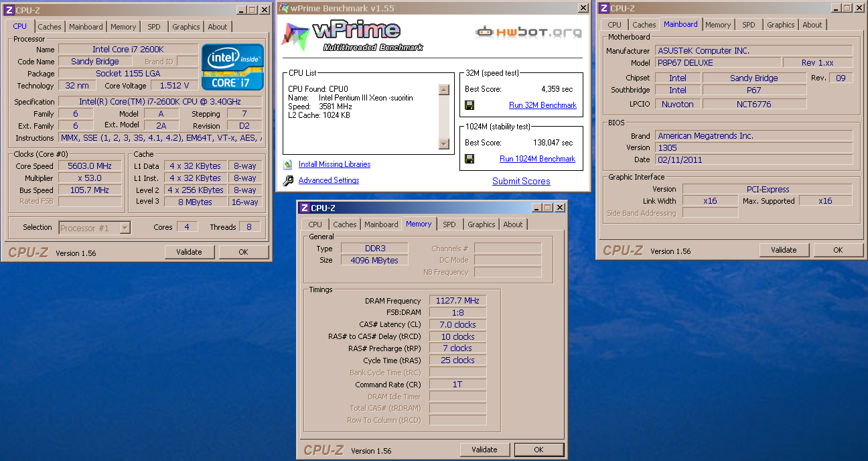
Task: Click the FSB:DRAM 1:8 value
Action: click(x=457, y=313)
